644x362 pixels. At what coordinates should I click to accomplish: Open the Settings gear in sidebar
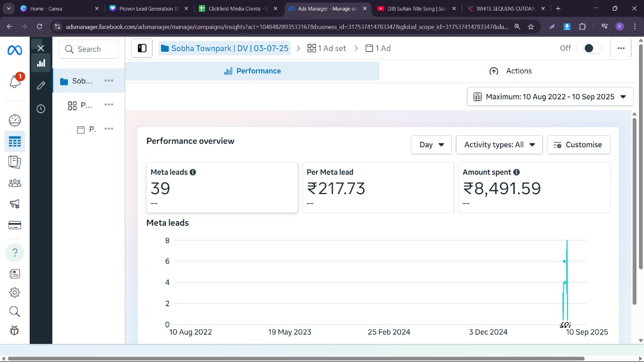coord(15,293)
